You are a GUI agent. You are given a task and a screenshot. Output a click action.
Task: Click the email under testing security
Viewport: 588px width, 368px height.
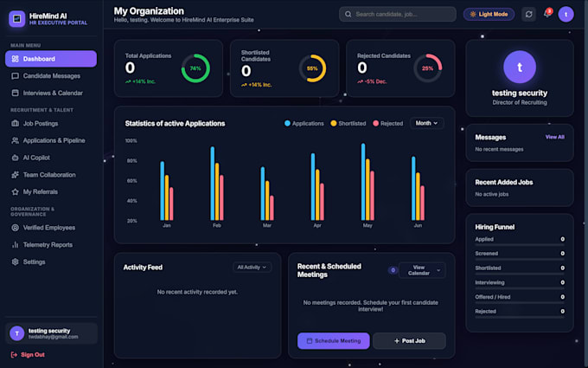[54, 337]
